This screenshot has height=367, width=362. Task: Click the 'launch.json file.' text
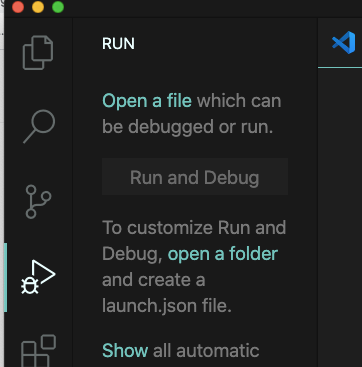point(167,306)
